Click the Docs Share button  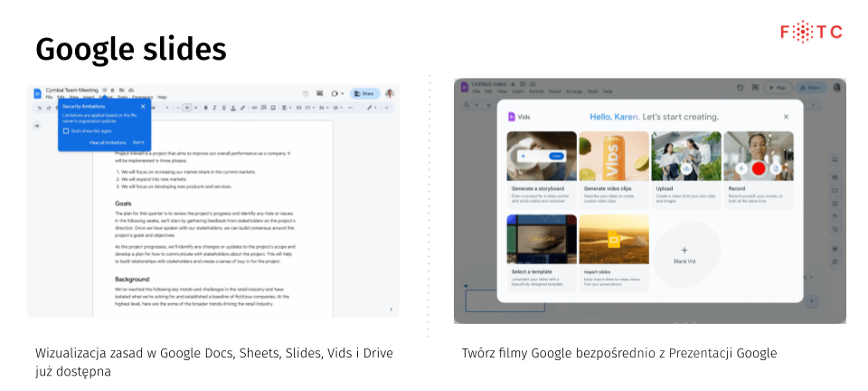click(365, 93)
